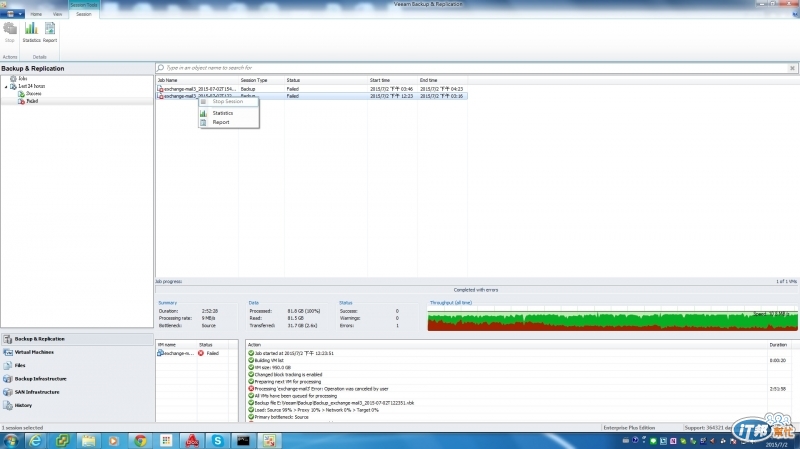Switch to the Home ribbon tab
This screenshot has height=449, width=800.
(36, 14)
